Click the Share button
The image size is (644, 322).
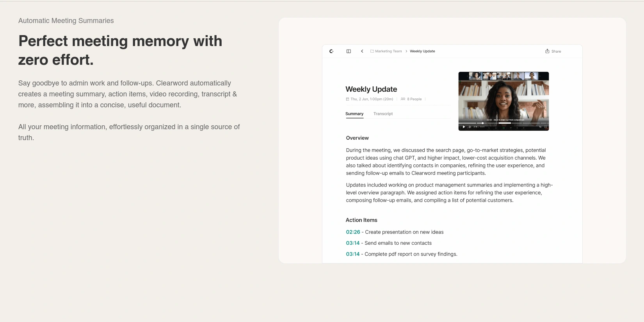[553, 51]
